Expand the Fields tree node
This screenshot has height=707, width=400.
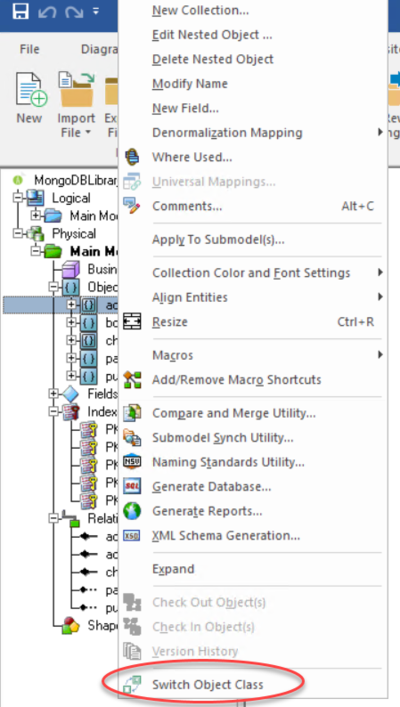tap(54, 394)
